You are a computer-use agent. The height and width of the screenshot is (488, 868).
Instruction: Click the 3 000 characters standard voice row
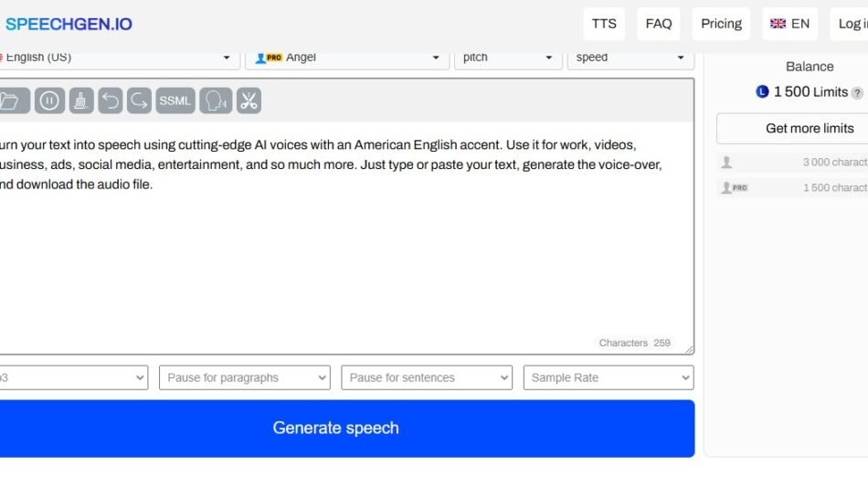[793, 163]
